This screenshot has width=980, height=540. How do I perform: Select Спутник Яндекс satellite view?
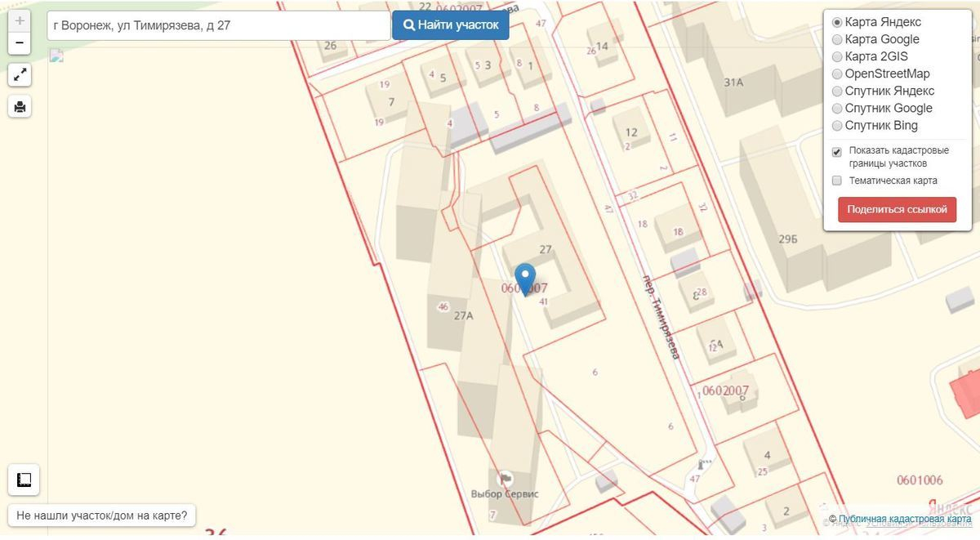(x=837, y=91)
